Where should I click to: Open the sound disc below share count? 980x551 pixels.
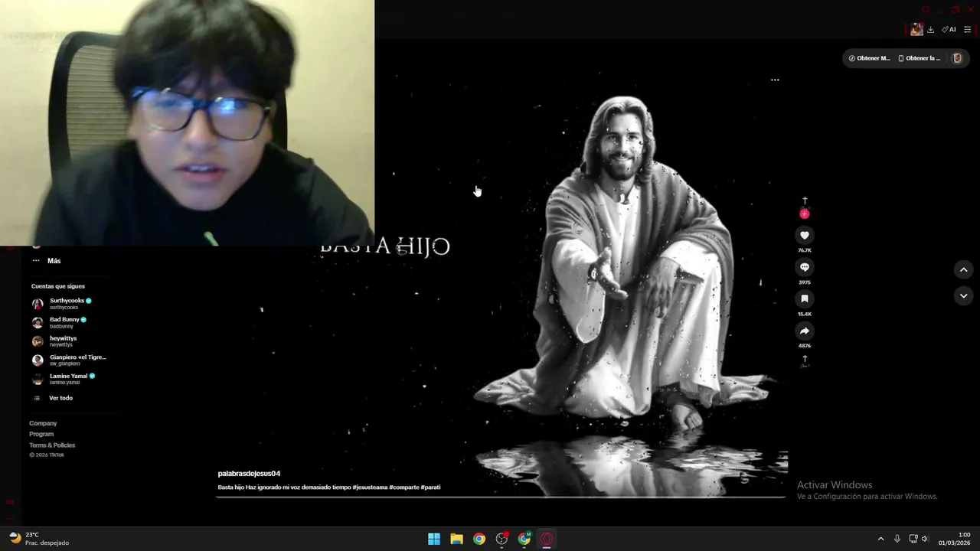point(804,360)
